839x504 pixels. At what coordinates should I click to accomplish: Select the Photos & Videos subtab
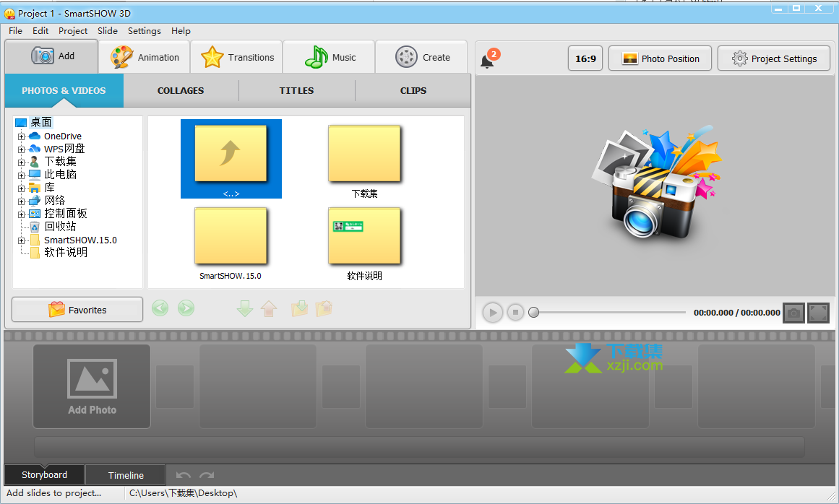64,91
